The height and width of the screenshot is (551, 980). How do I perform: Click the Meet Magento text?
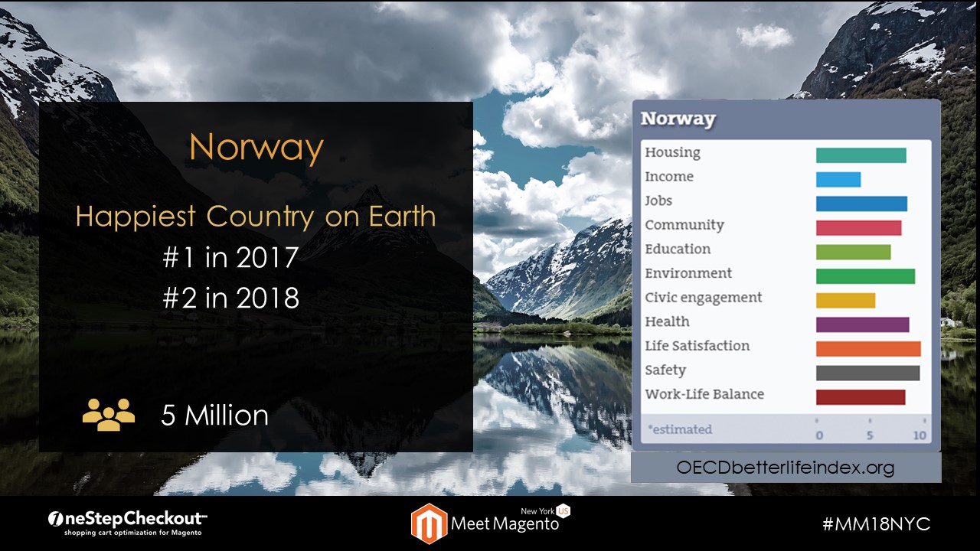[x=505, y=525]
